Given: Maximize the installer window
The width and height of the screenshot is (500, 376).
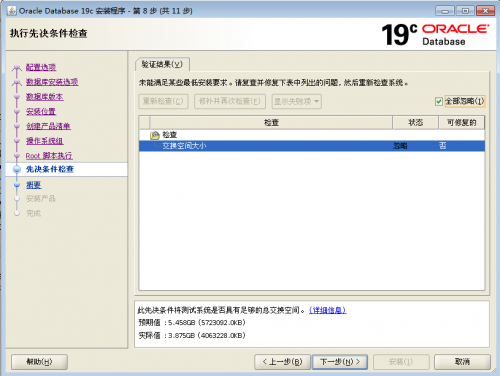Looking at the screenshot, I should pos(465,11).
